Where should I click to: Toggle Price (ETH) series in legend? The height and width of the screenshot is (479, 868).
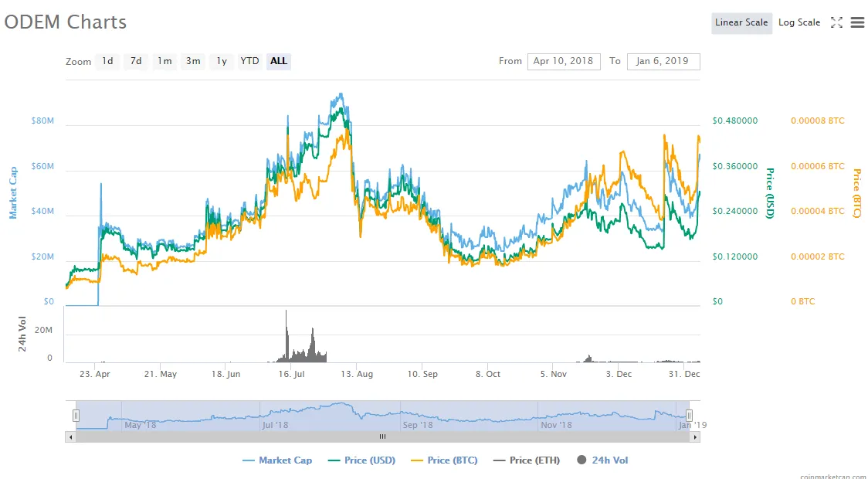point(527,460)
